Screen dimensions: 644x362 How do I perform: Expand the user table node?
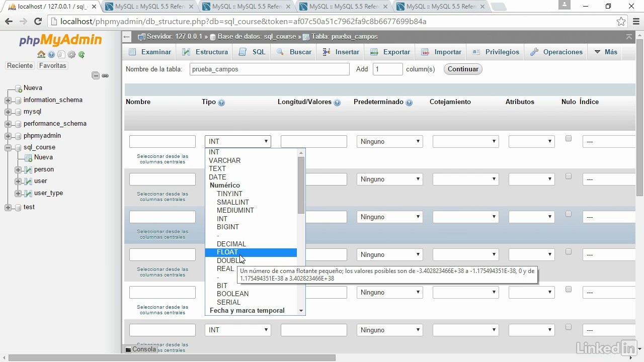tap(18, 181)
